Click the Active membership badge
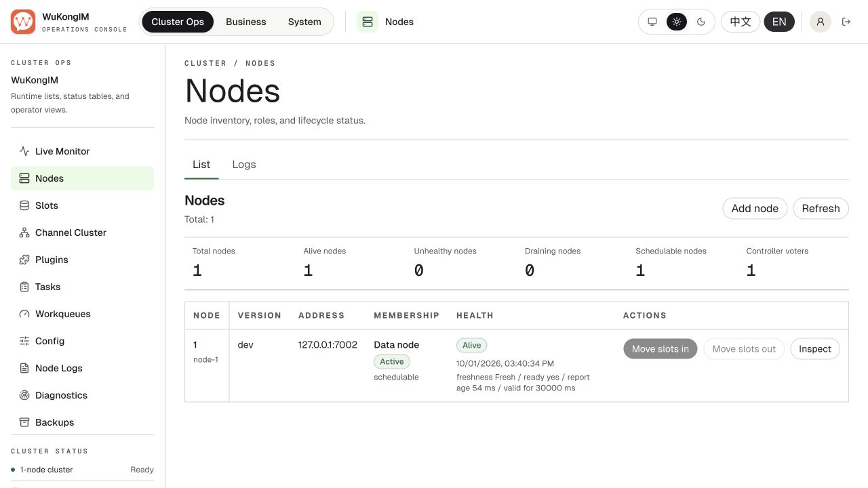This screenshot has width=868, height=488. coord(392,362)
